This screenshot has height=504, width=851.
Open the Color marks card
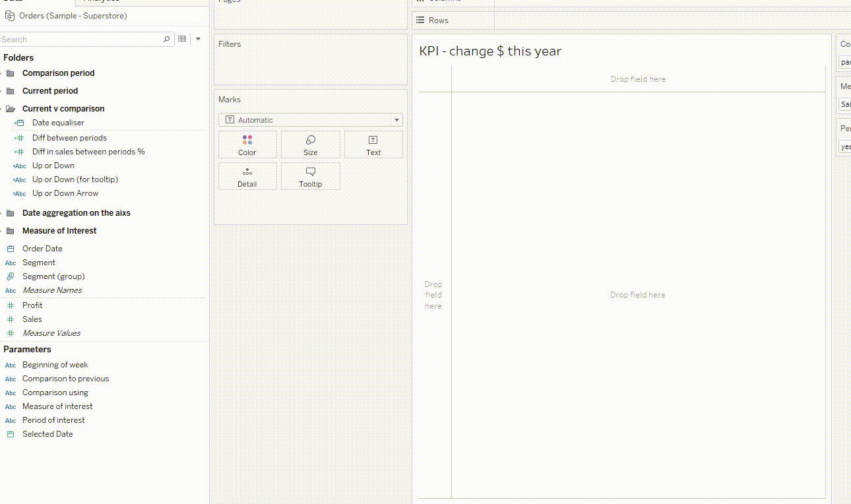247,144
